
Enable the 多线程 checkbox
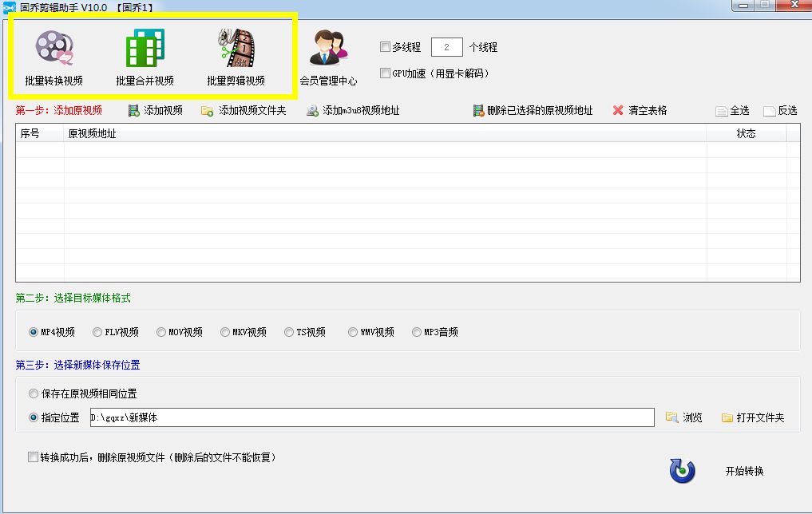click(385, 47)
